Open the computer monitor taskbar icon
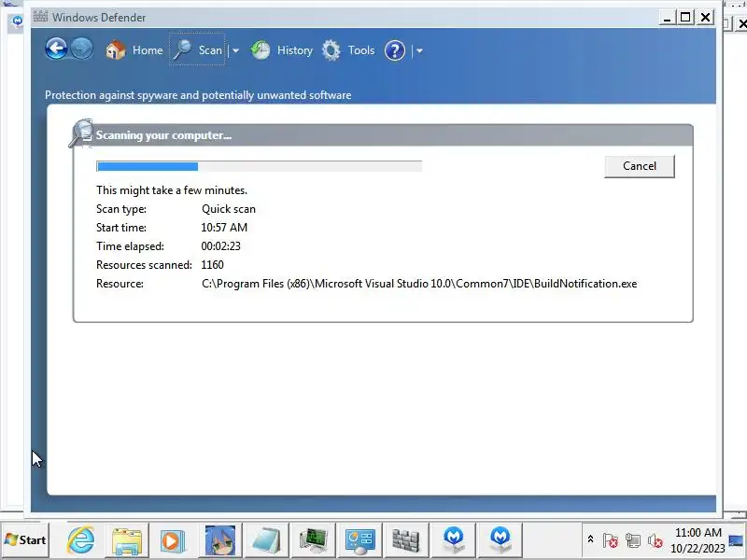 coord(313,540)
